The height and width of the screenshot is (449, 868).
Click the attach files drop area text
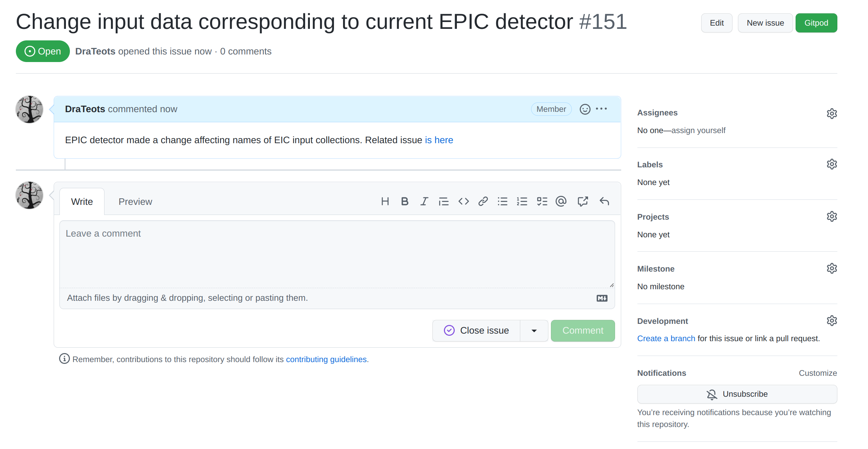pyautogui.click(x=187, y=298)
